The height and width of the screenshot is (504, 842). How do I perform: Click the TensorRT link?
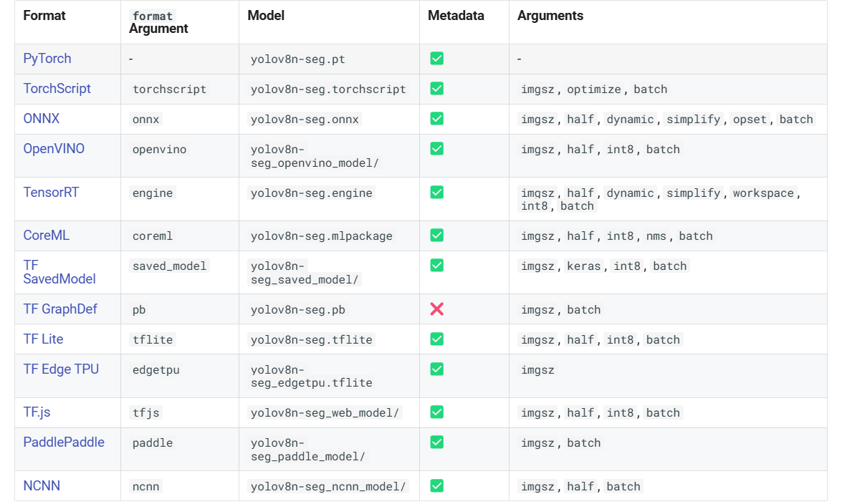51,192
